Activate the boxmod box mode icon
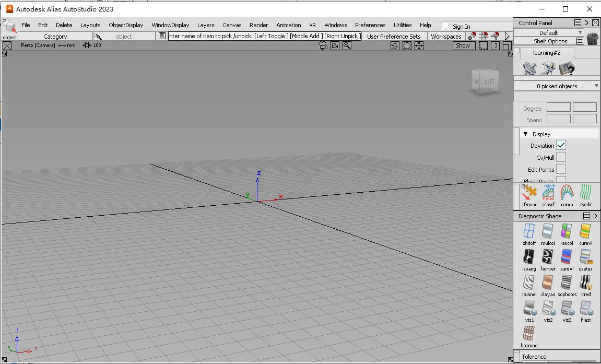Viewport: 601px width, 364px height. (x=529, y=335)
